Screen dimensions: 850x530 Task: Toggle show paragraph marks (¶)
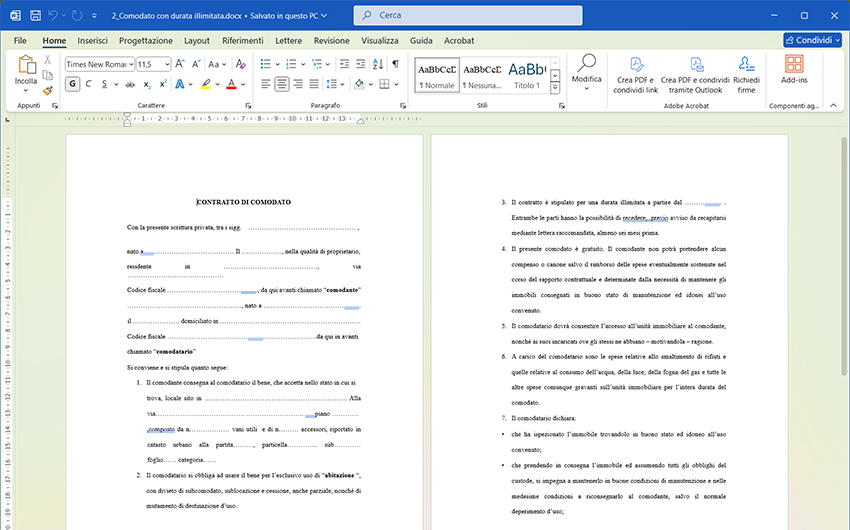point(395,64)
